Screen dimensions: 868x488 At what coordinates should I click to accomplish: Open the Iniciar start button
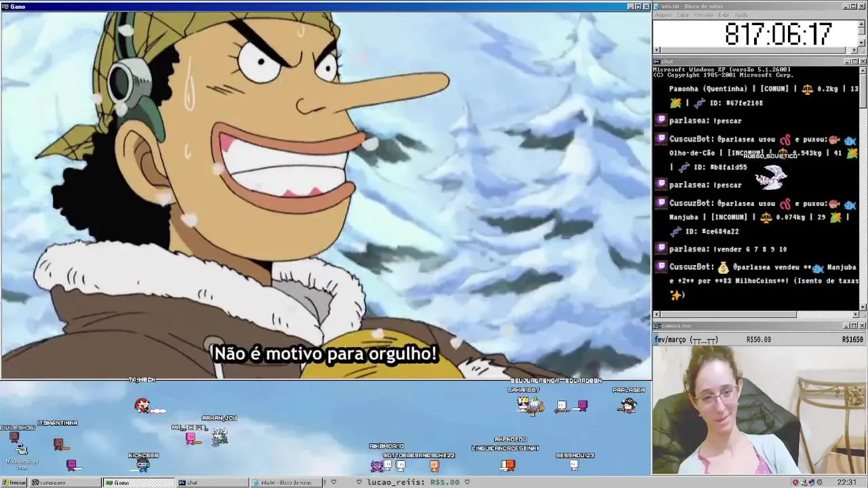14,483
